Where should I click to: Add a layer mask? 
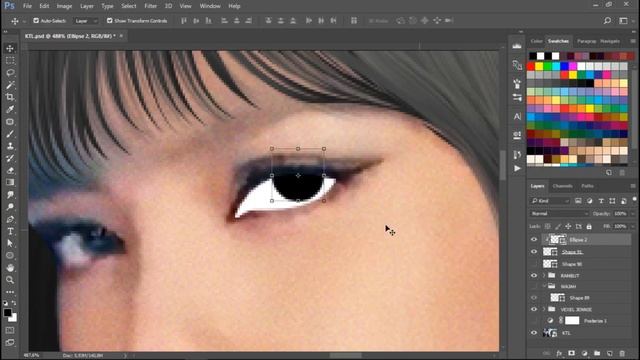point(571,353)
